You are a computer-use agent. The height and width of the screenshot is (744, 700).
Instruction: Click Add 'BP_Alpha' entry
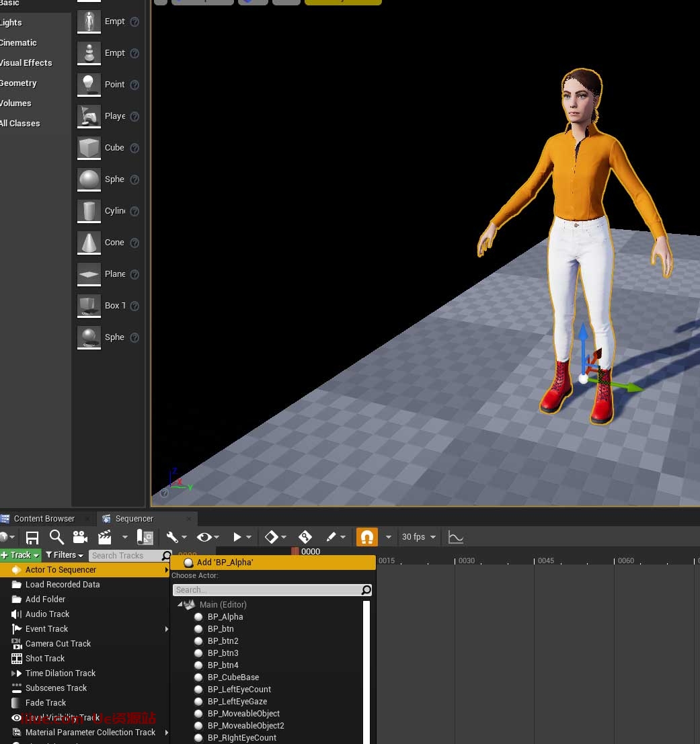coord(225,563)
